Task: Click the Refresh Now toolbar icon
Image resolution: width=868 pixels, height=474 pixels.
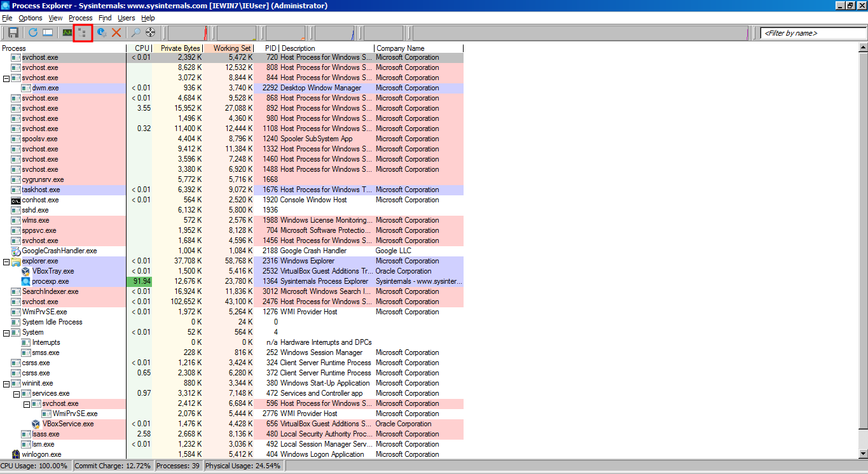Action: click(x=32, y=32)
